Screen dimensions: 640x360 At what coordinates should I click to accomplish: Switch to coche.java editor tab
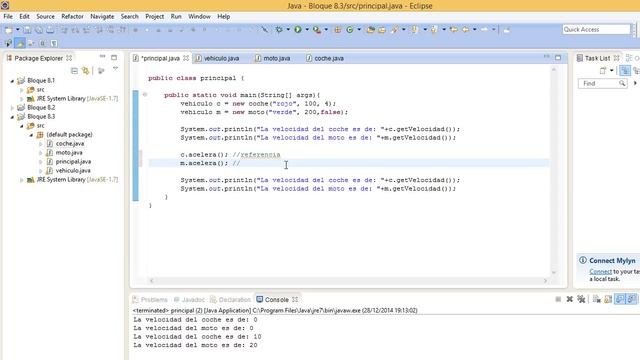click(325, 58)
